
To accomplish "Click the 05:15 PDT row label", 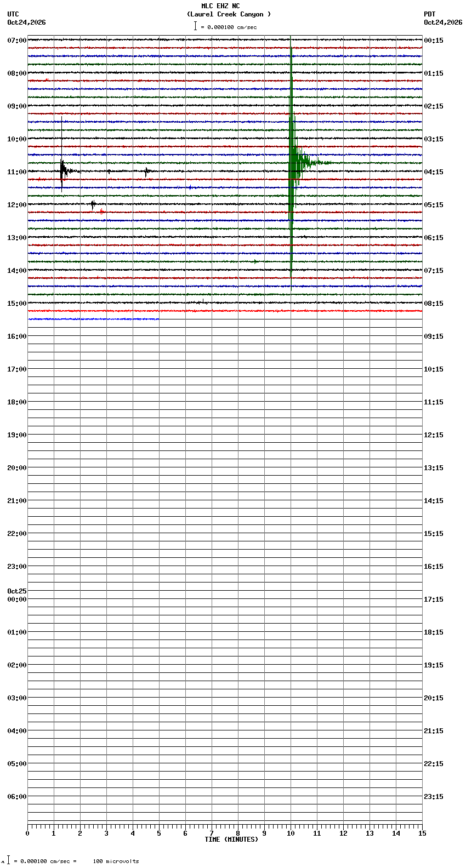I will click(434, 205).
